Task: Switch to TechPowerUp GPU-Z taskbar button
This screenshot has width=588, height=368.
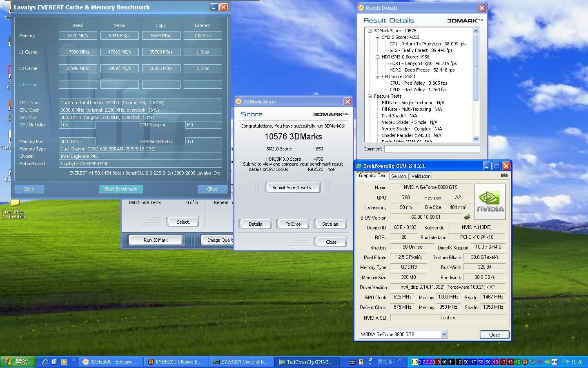Action: pos(308,362)
